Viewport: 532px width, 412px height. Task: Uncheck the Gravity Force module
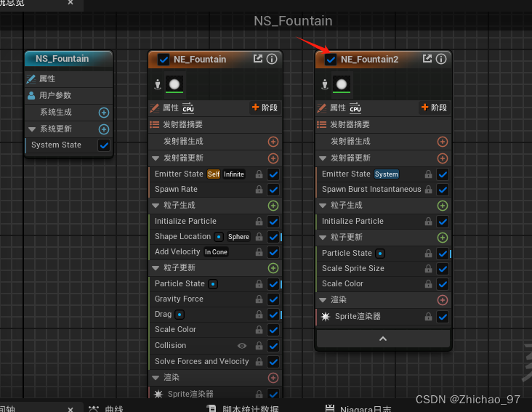click(273, 299)
